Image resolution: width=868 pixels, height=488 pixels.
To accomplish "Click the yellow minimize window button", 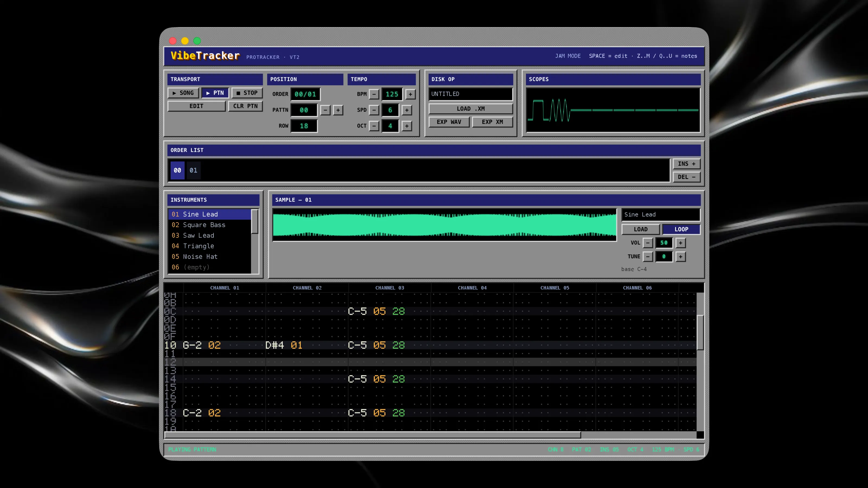I will tap(185, 41).
